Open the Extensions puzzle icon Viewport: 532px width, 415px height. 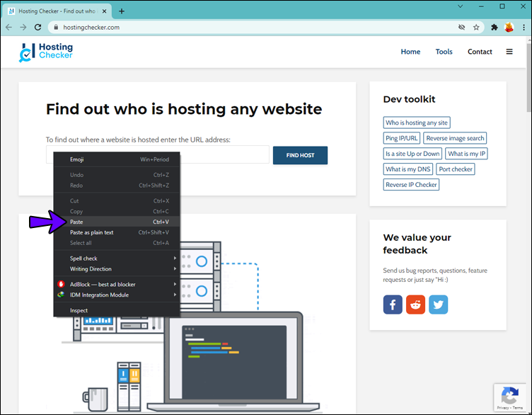click(495, 27)
